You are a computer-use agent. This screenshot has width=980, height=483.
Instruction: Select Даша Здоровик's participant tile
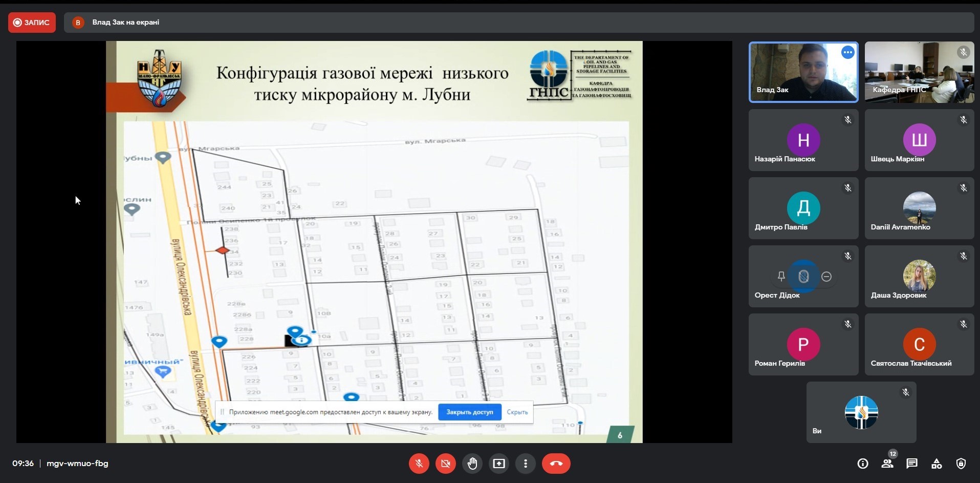point(919,277)
